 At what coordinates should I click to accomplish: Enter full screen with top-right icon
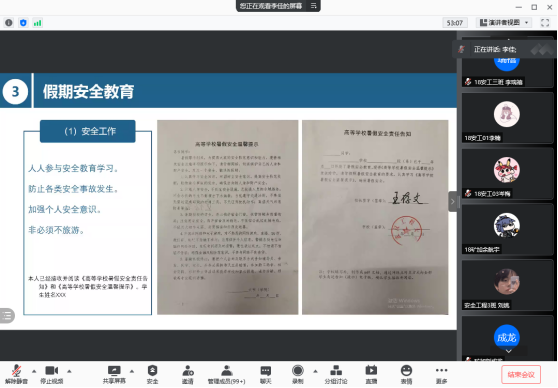click(x=545, y=23)
